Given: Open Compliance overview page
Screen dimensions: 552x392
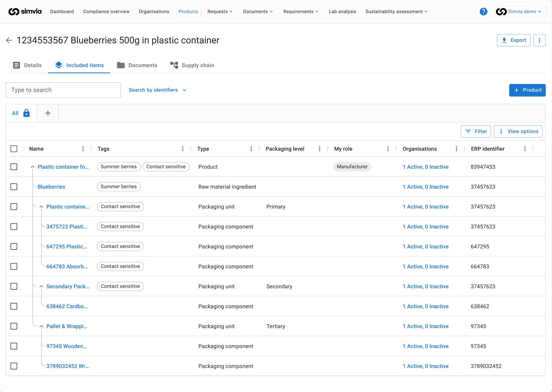Looking at the screenshot, I should (x=106, y=12).
